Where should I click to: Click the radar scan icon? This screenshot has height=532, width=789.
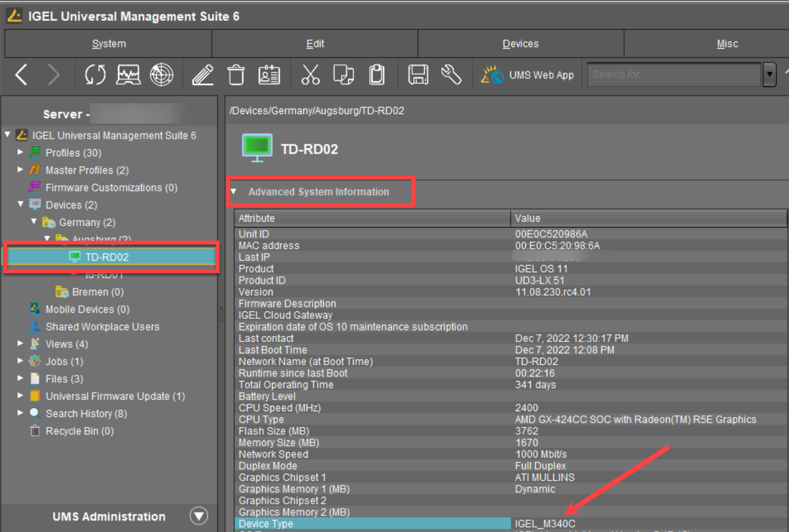(x=162, y=75)
